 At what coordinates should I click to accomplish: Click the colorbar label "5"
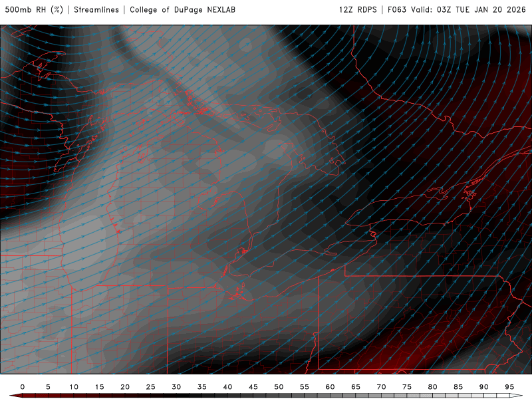pos(48,387)
